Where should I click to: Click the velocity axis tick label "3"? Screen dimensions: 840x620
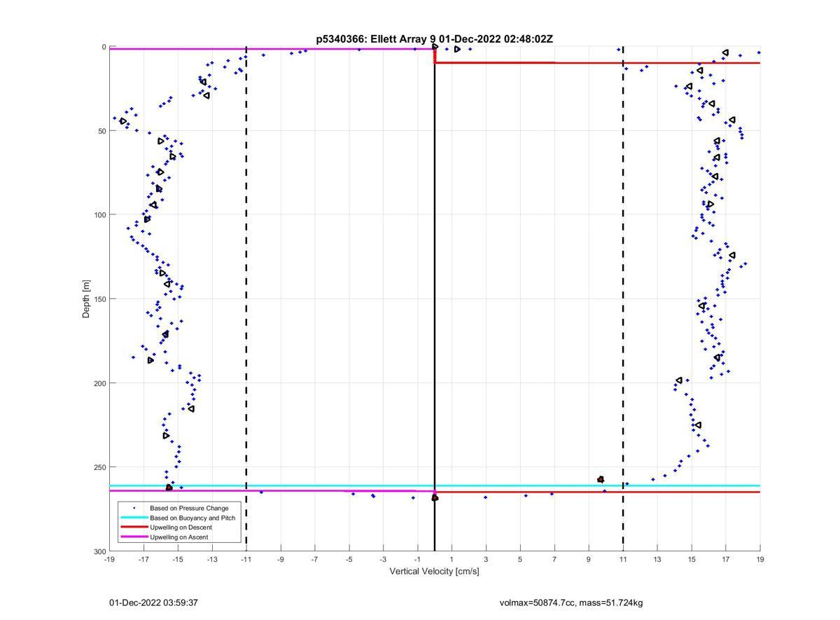coord(486,560)
